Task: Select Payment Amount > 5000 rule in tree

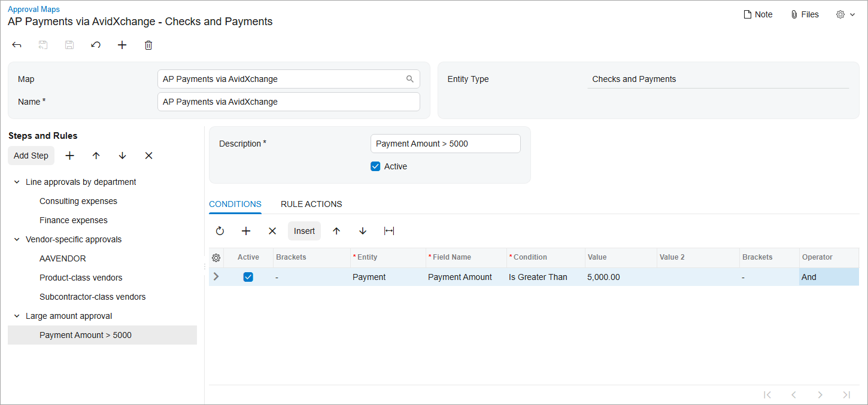Action: click(102, 335)
